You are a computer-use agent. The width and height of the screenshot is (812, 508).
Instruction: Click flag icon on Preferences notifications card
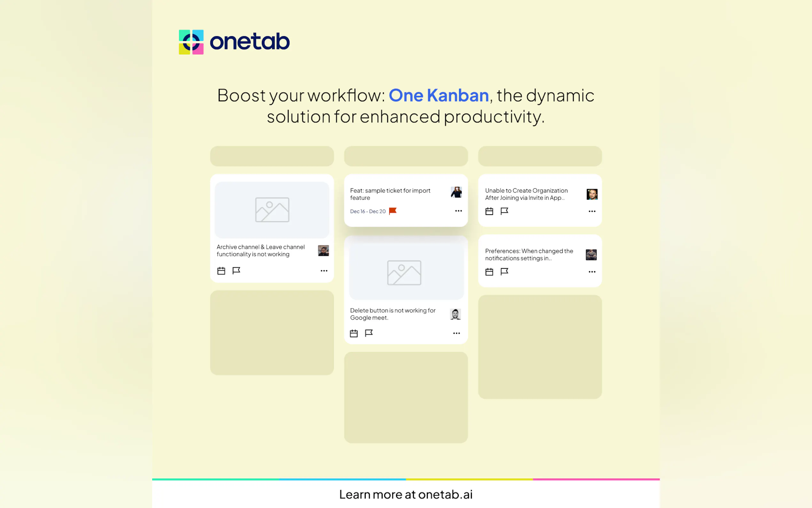click(x=504, y=272)
